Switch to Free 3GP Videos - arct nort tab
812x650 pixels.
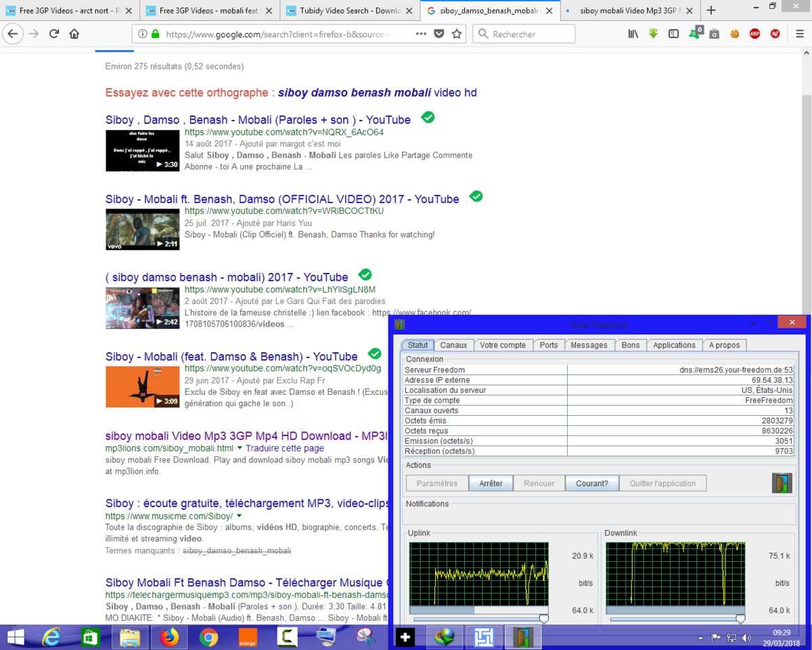click(70, 11)
